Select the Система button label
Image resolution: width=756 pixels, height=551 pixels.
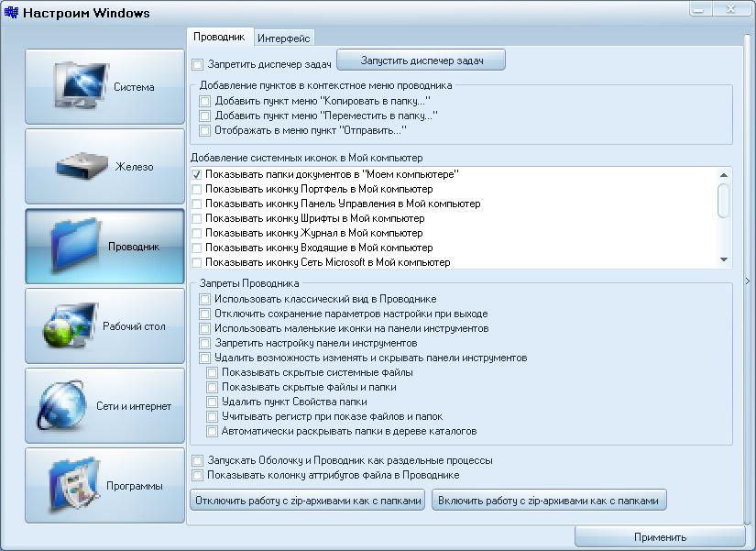click(134, 87)
